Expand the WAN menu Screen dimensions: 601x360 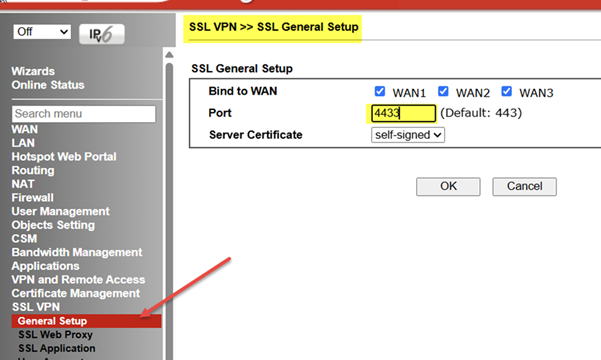click(25, 129)
